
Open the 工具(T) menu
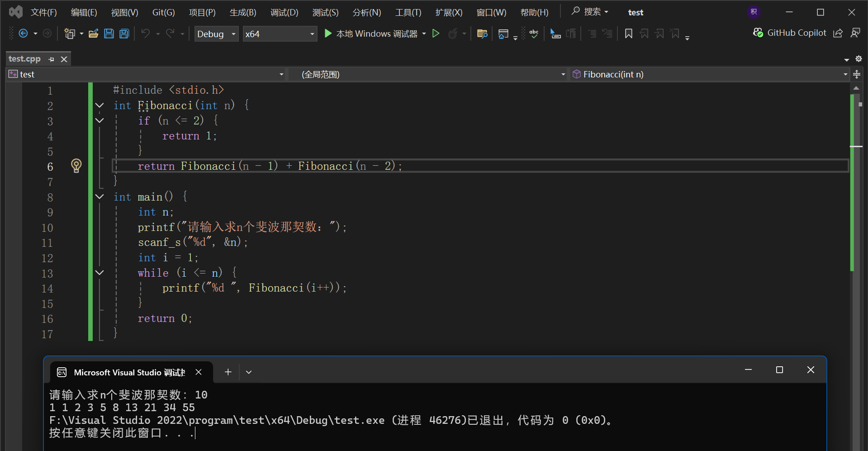tap(408, 12)
